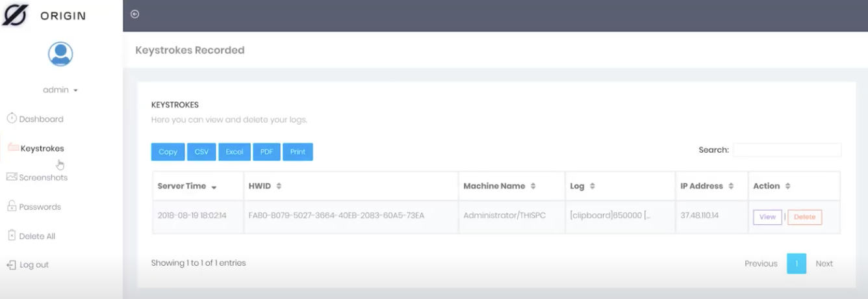
Task: Export table to Excel
Action: coord(235,151)
